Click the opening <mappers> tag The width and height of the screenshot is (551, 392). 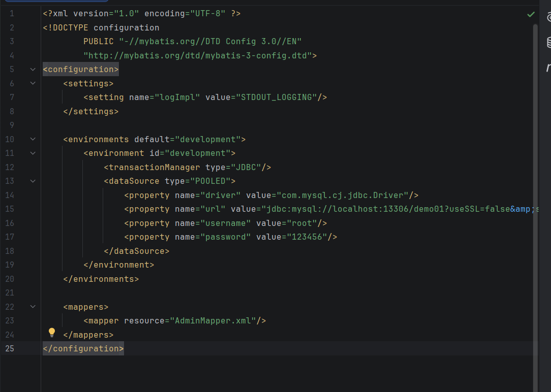coord(86,307)
